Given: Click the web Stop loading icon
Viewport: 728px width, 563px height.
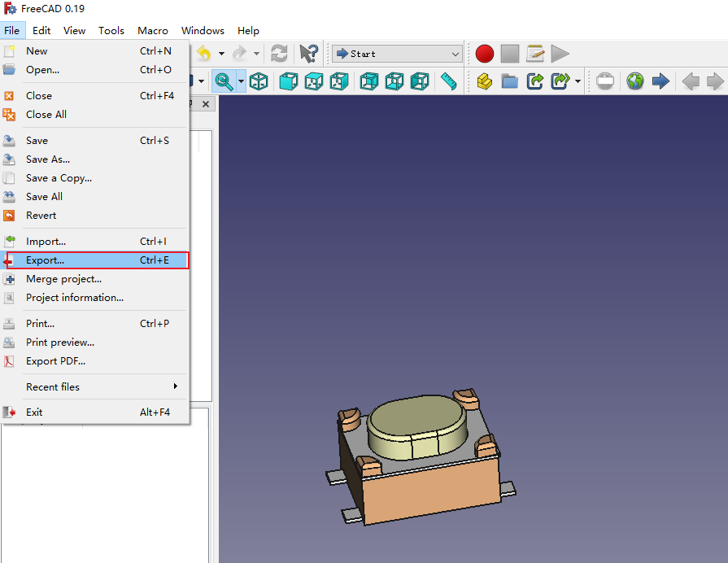Looking at the screenshot, I should click(605, 81).
